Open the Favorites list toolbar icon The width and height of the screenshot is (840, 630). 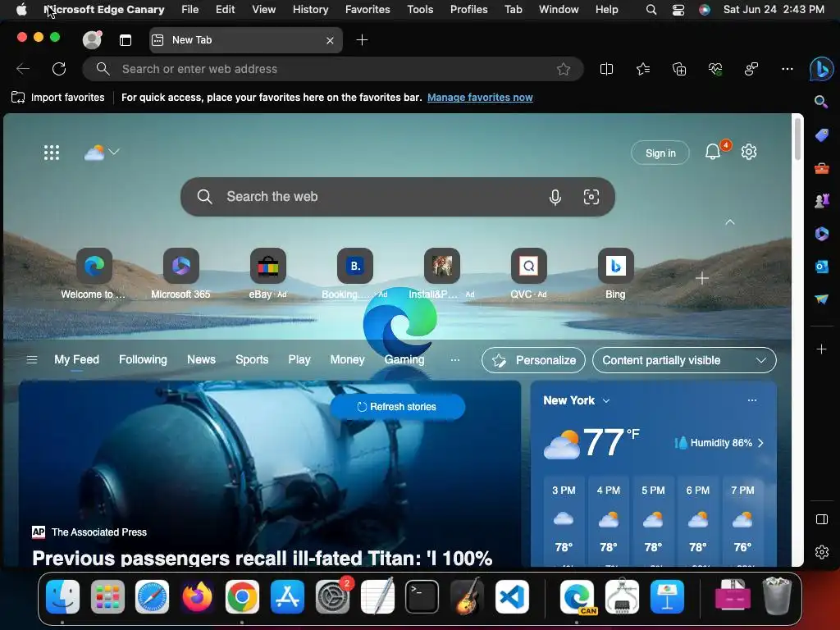pos(643,69)
